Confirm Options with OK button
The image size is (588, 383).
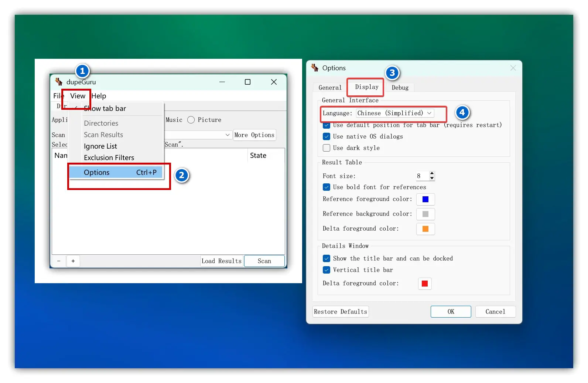(x=451, y=312)
